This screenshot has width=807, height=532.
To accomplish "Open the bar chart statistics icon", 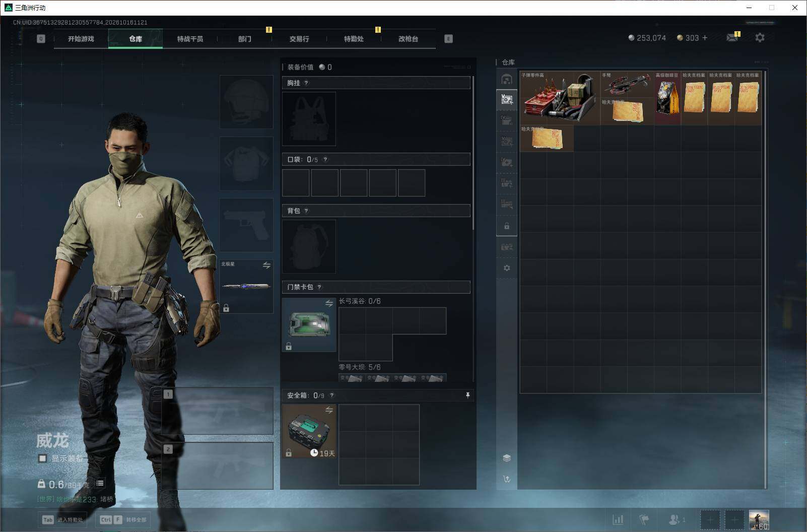I will tap(618, 519).
